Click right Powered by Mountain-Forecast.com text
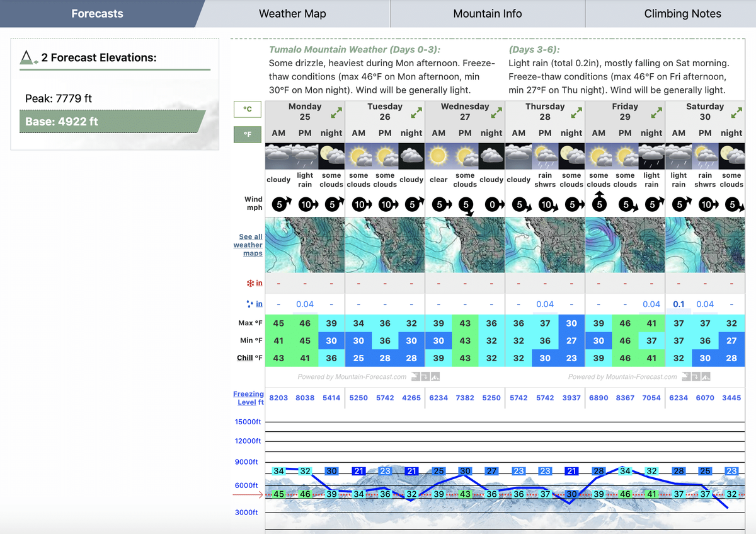Screen dimensions: 756x534 622,376
